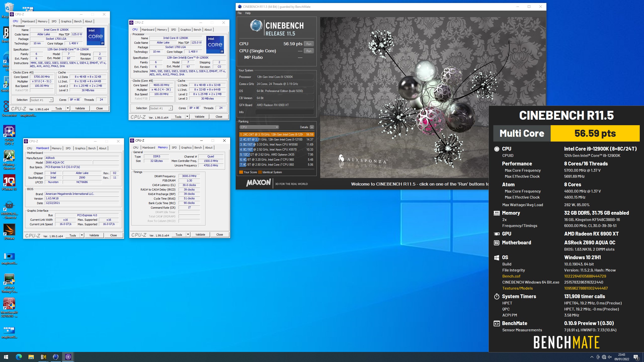The width and height of the screenshot is (644, 362).
Task: Run the Cinebench CPU multi-core test
Action: (x=309, y=44)
